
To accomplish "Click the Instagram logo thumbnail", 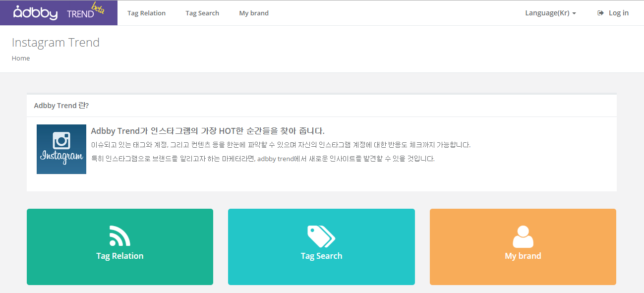I will [61, 149].
